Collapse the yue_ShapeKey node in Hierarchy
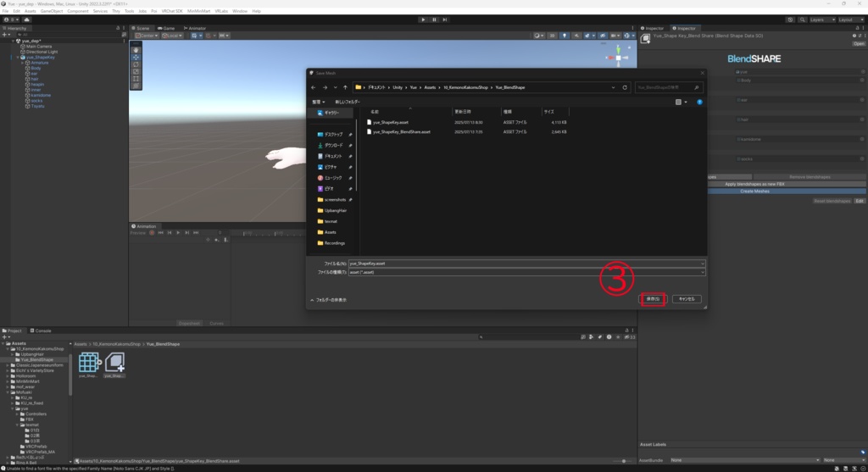This screenshot has width=868, height=472. tap(18, 57)
